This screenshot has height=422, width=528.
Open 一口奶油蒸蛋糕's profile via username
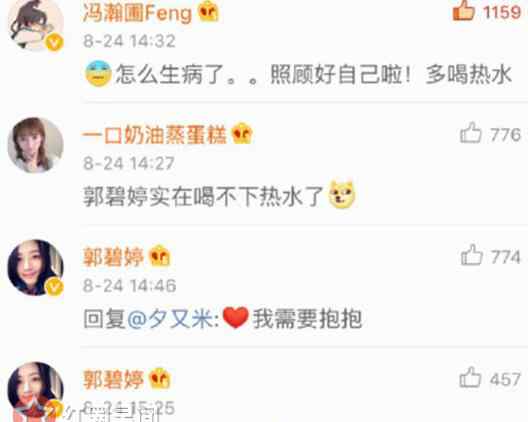tap(155, 135)
